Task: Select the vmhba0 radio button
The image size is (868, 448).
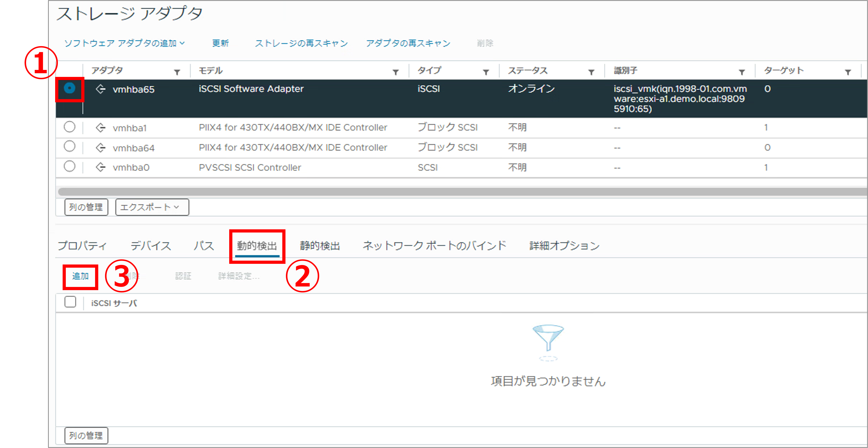Action: point(69,166)
